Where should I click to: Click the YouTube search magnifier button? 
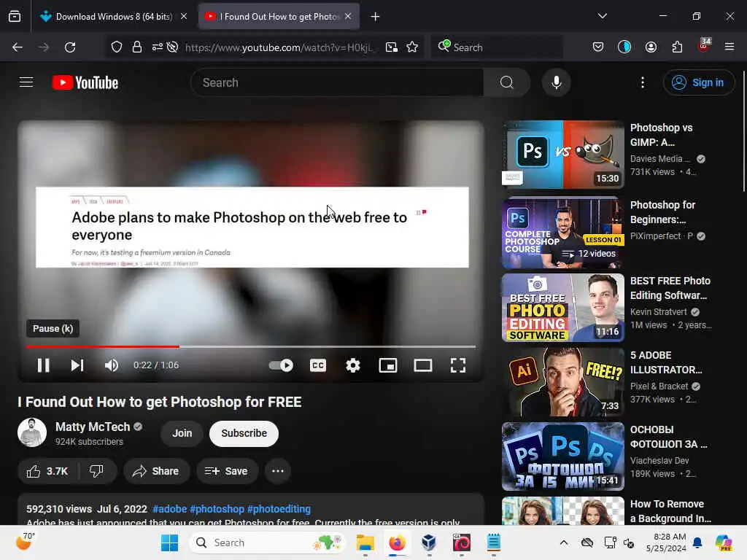tap(507, 82)
